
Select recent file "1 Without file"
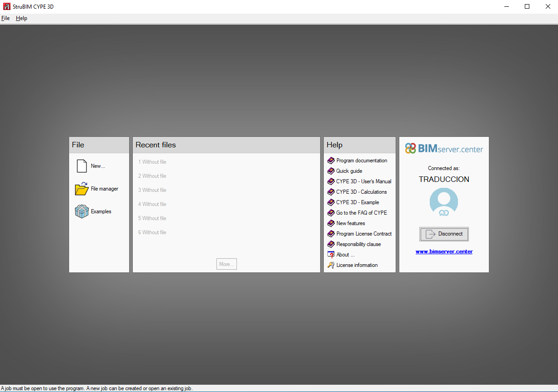(x=152, y=162)
